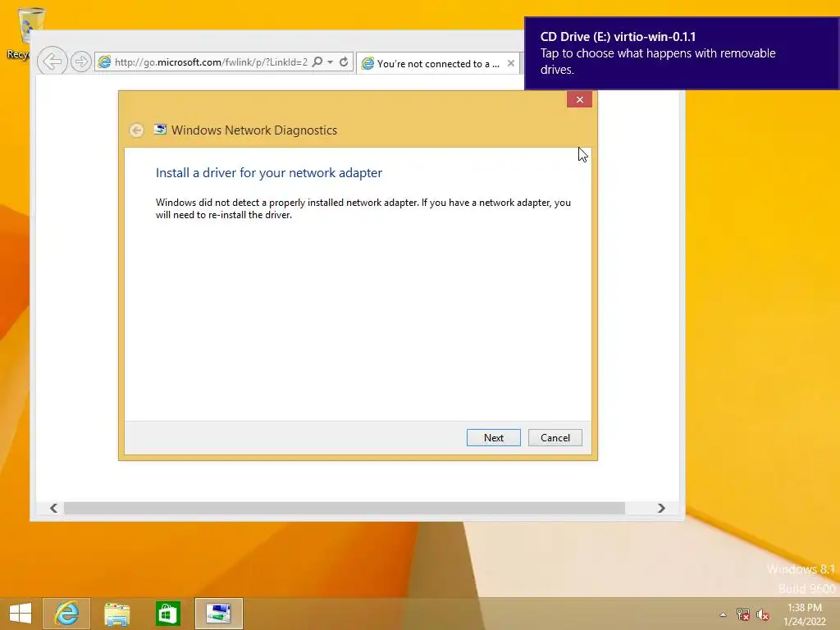Image resolution: width=840 pixels, height=630 pixels.
Task: Click the network status tray icon
Action: (743, 614)
